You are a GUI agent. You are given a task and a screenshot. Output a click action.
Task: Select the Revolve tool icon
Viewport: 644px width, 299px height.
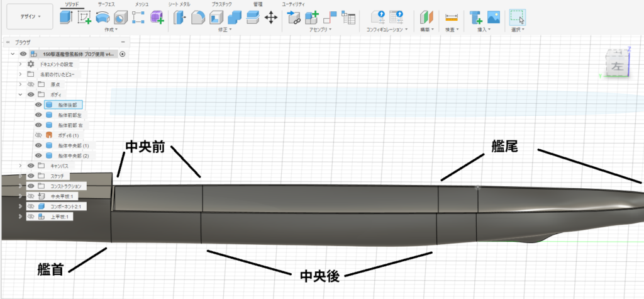pos(103,17)
